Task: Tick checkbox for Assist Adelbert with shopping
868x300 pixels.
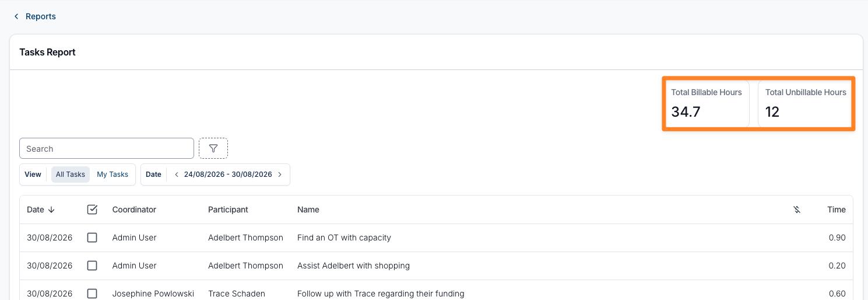Action: [92, 266]
